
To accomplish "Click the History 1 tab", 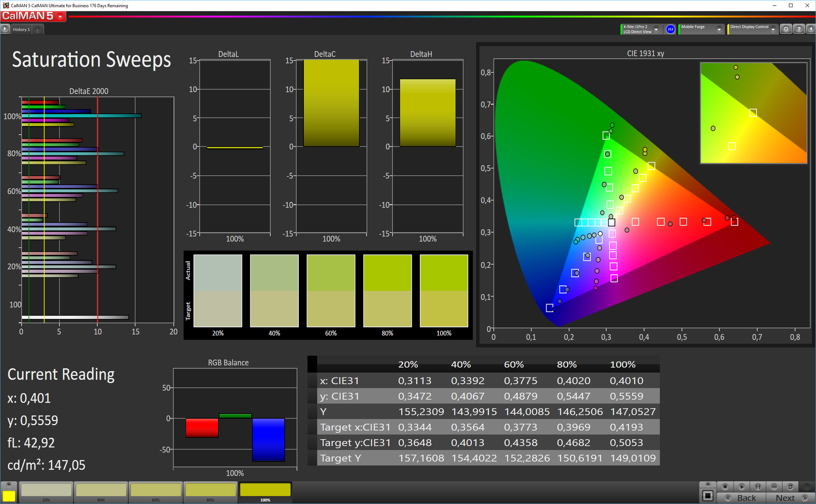I will (x=21, y=29).
